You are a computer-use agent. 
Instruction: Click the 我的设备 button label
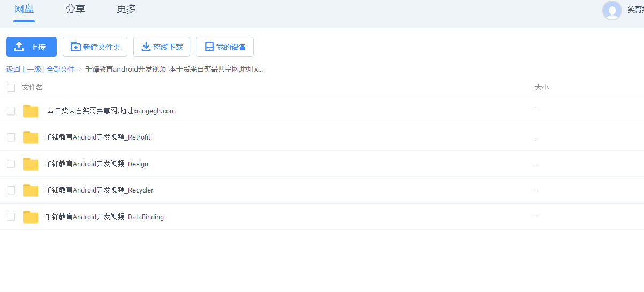pyautogui.click(x=231, y=47)
